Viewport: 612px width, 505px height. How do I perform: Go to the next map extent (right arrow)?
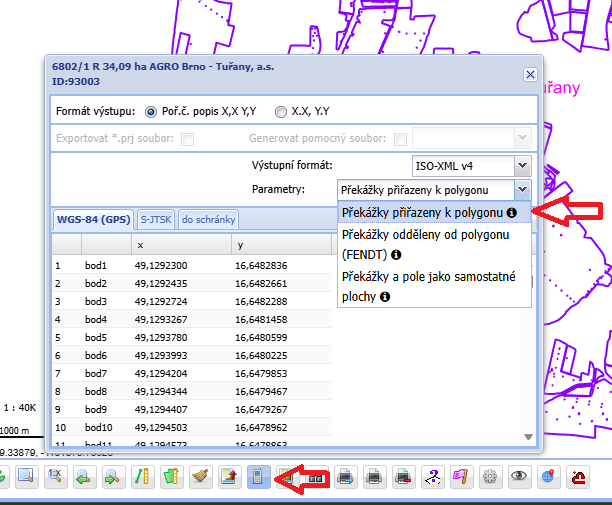[x=113, y=477]
